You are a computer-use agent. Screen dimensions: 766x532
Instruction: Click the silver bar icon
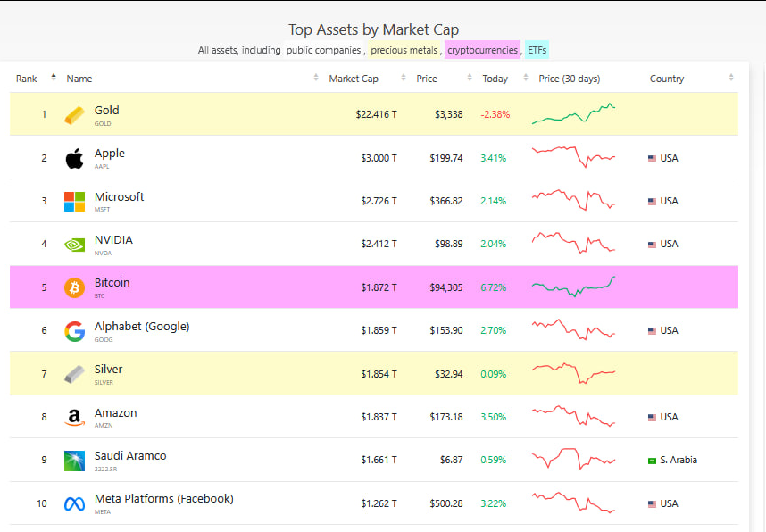click(x=75, y=373)
